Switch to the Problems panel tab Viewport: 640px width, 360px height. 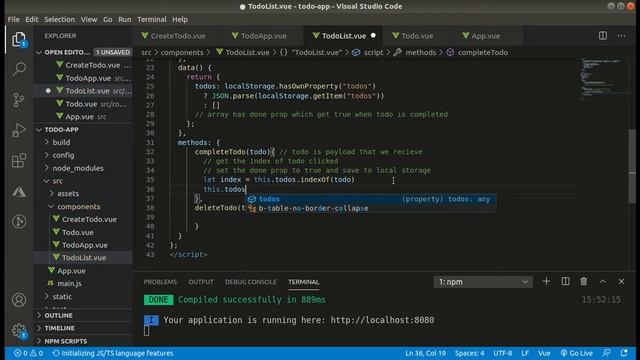pyautogui.click(x=160, y=282)
